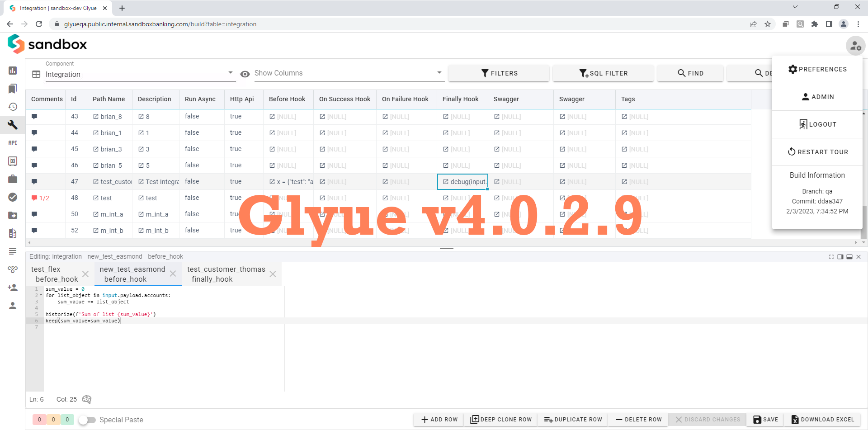Close the editor panel

pos(859,257)
